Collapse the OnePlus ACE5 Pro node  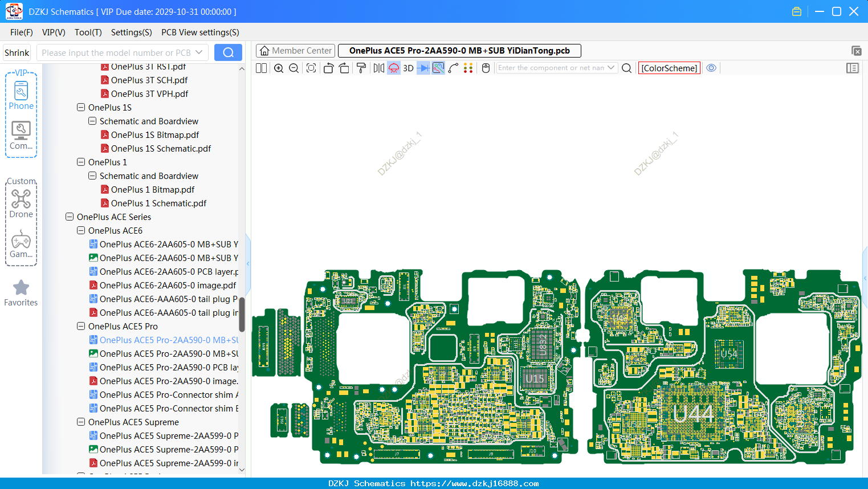pos(81,326)
